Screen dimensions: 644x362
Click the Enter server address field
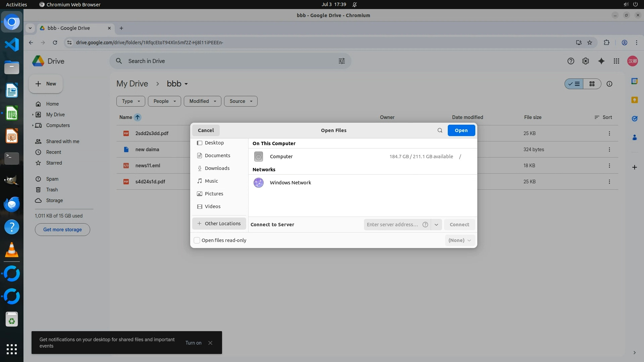(392, 225)
